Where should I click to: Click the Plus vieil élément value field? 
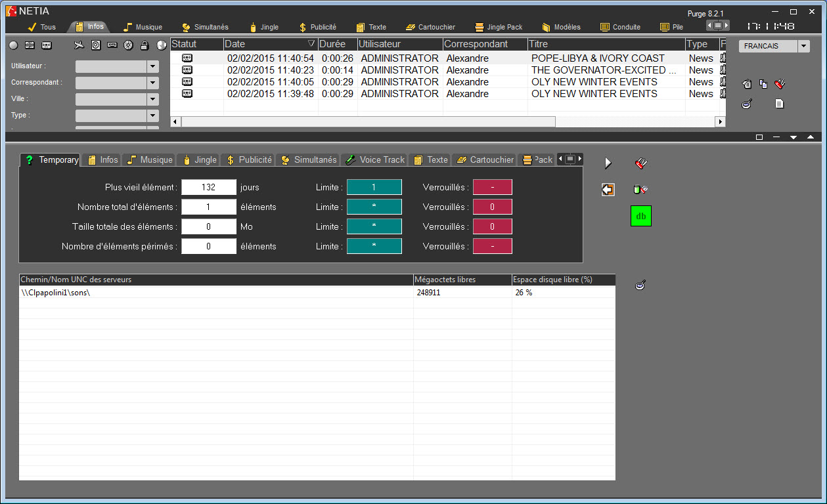pos(209,187)
